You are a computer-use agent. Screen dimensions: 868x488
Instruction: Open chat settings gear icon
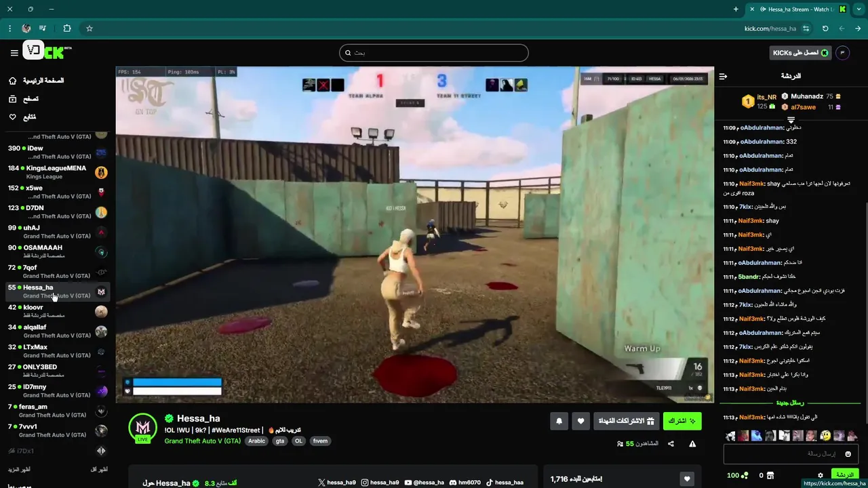coord(821,476)
